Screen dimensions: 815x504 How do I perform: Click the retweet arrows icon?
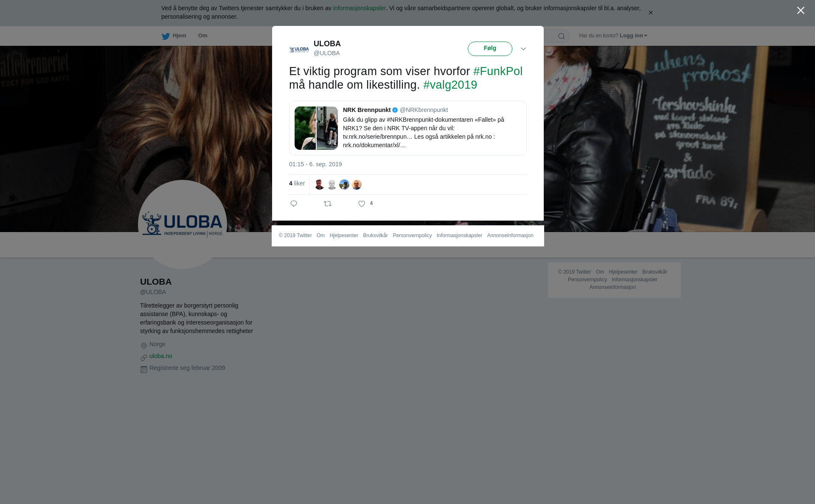[x=328, y=204]
